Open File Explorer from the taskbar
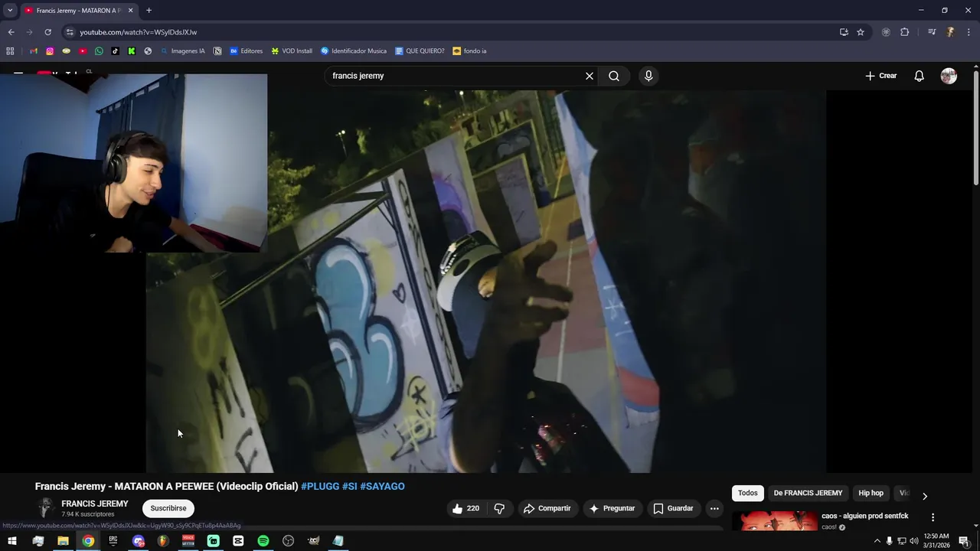 63,541
